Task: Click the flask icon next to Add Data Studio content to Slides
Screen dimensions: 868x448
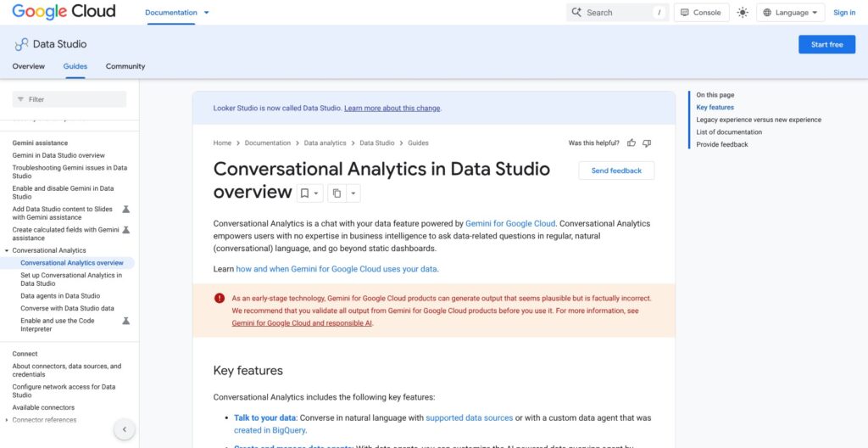Action: pyautogui.click(x=125, y=209)
